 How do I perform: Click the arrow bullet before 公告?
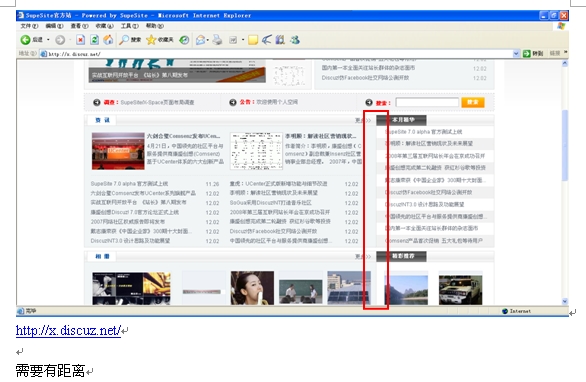tap(232, 102)
